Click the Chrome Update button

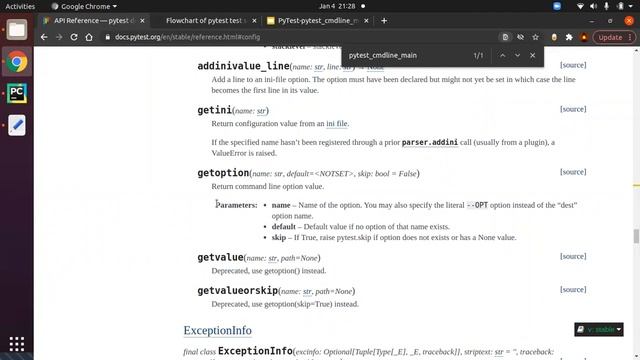pyautogui.click(x=610, y=37)
